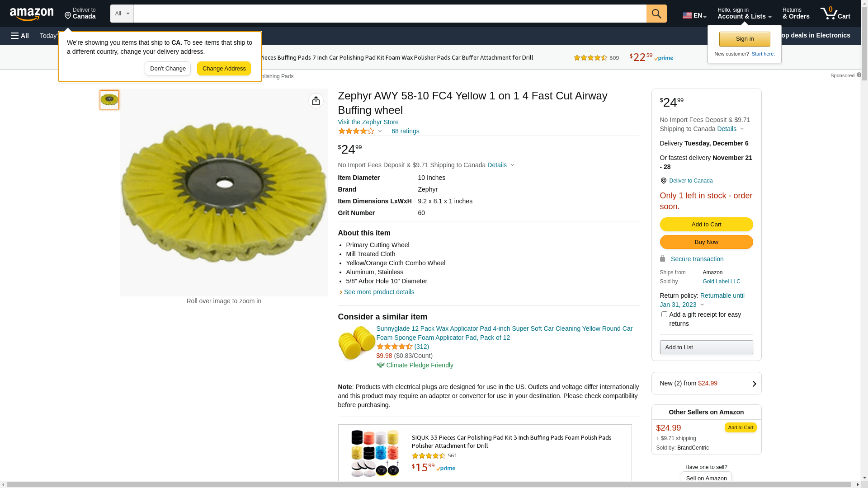Click the search magnifier button
Viewport: 868px width, 488px height.
656,14
